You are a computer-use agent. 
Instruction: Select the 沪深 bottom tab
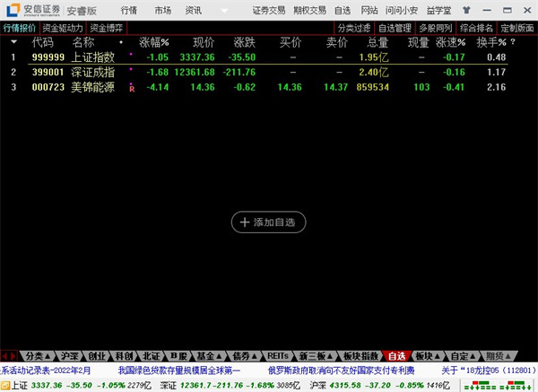coord(70,356)
